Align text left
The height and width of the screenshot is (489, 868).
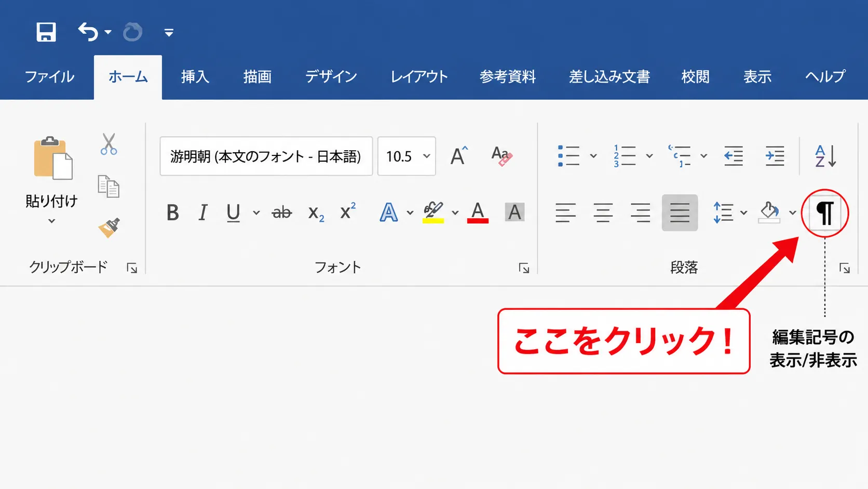click(565, 213)
